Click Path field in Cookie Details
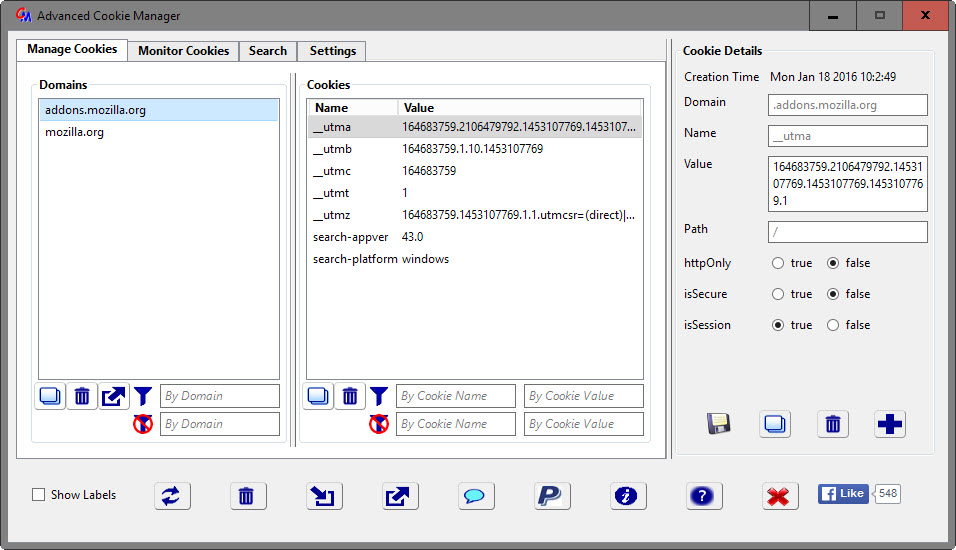Image resolution: width=956 pixels, height=550 pixels. pyautogui.click(x=848, y=232)
